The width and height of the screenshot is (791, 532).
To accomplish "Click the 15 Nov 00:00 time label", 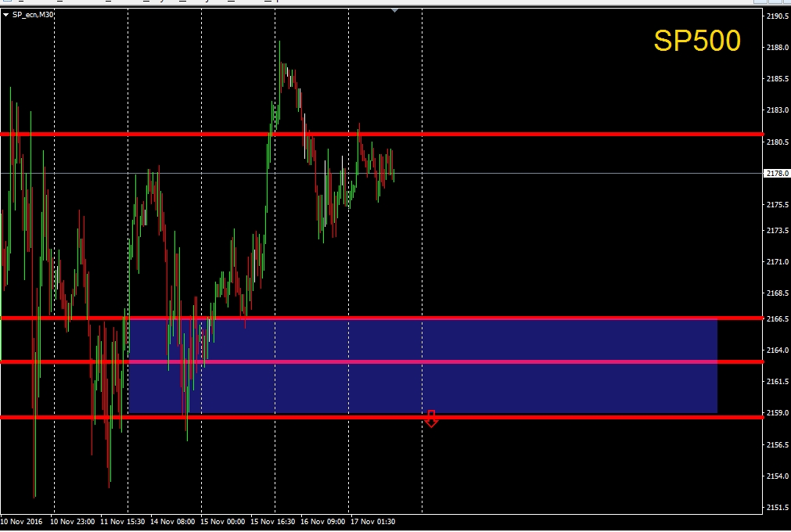I will coord(222,521).
